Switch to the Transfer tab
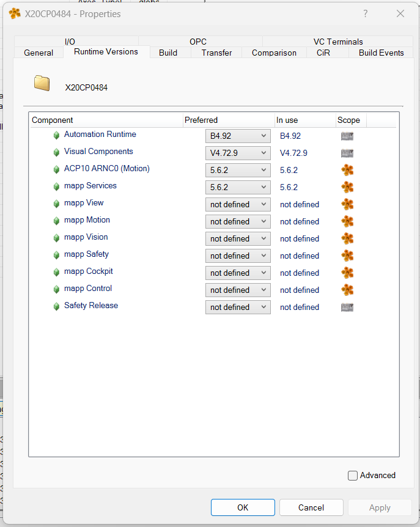This screenshot has height=527, width=420. [216, 53]
